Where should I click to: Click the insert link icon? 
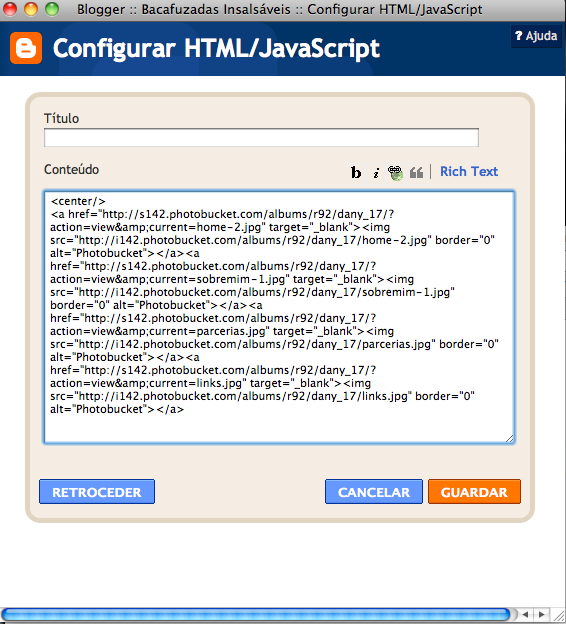pos(395,173)
